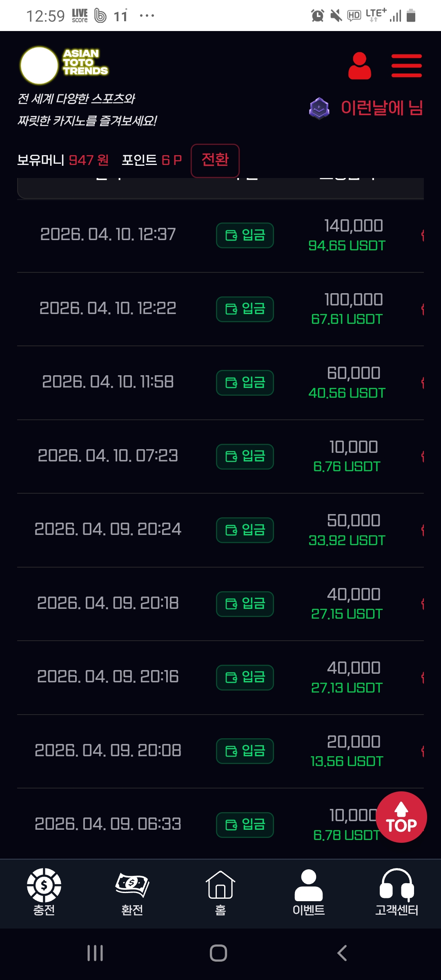The height and width of the screenshot is (980, 441).
Task: Open the 환전 cash tab
Action: 132,892
